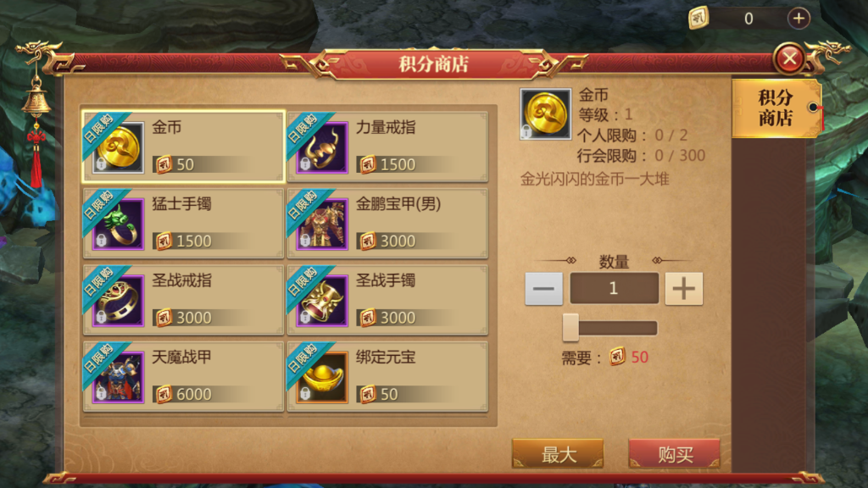868x488 pixels.
Task: Select the 绑定元宝 ingot icon
Action: tap(321, 378)
